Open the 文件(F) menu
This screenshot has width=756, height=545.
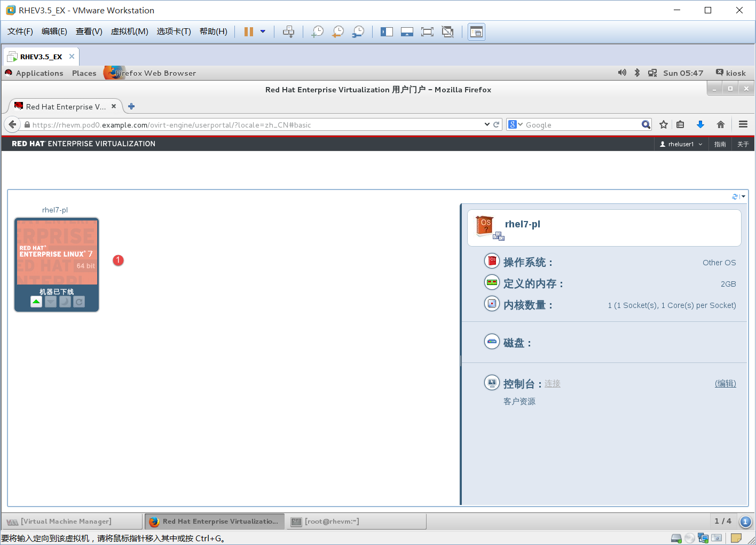pos(20,31)
